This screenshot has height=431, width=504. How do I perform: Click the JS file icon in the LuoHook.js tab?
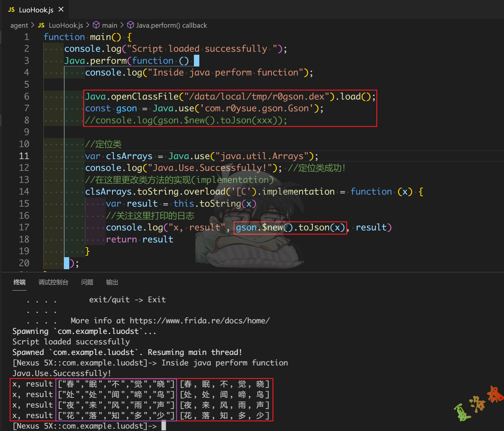pyautogui.click(x=11, y=10)
